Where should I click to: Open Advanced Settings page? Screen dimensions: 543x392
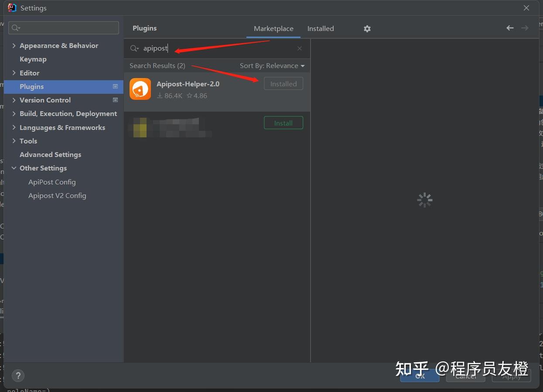51,155
